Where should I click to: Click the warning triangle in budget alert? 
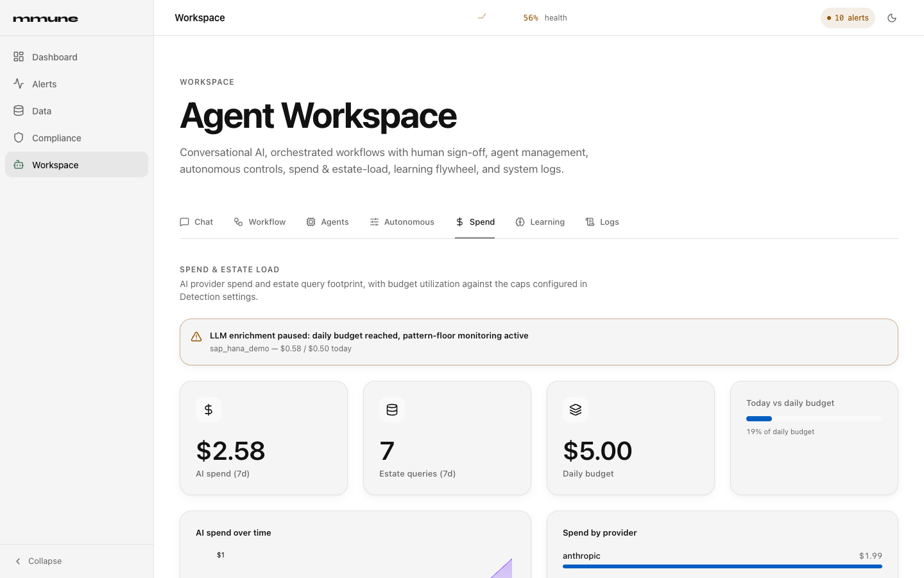pyautogui.click(x=196, y=337)
